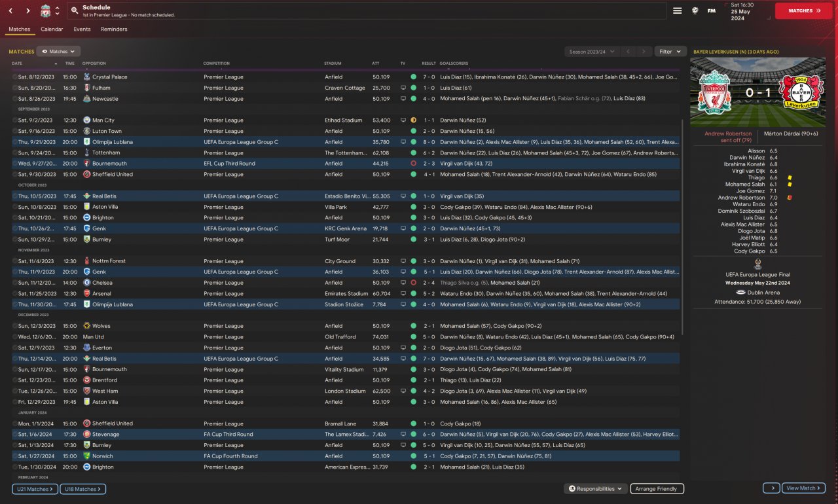Image resolution: width=838 pixels, height=504 pixels.
Task: Click the Man City badge in the opposition list
Action: click(x=87, y=120)
